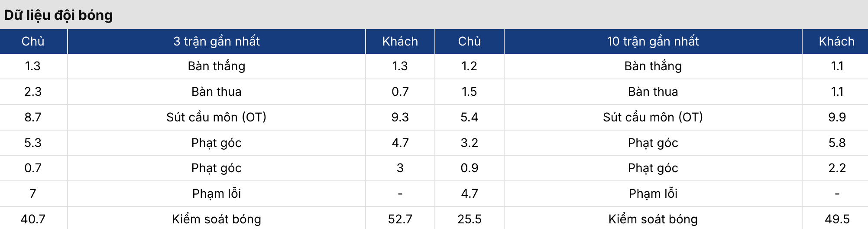This screenshot has height=229, width=868.
Task: Click the rightmost "Khách" column header
Action: [x=836, y=41]
